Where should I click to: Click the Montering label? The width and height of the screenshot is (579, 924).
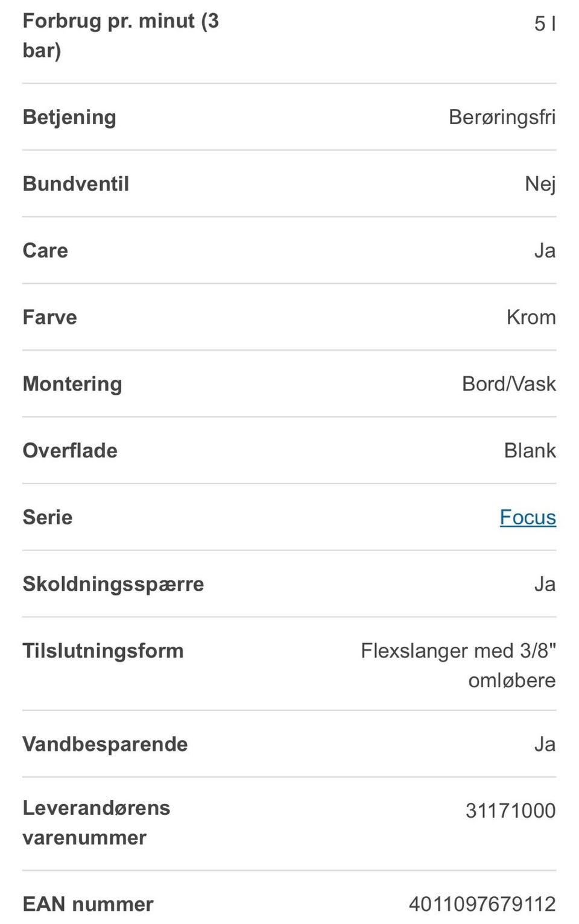[x=72, y=384]
